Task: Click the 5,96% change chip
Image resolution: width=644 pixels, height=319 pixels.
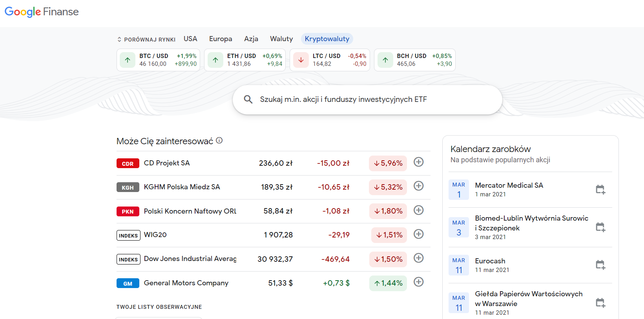Action: coord(388,163)
